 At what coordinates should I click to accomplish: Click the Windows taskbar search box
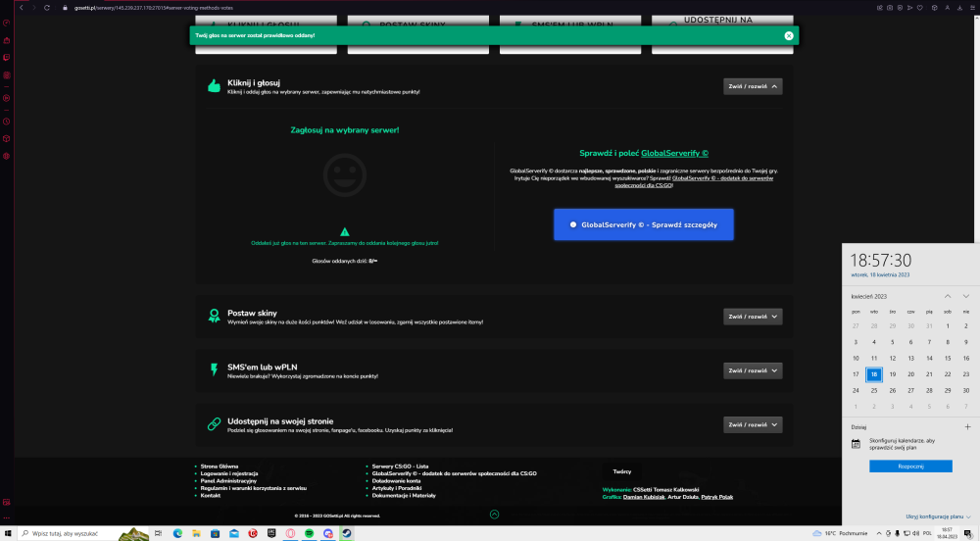tap(83, 533)
